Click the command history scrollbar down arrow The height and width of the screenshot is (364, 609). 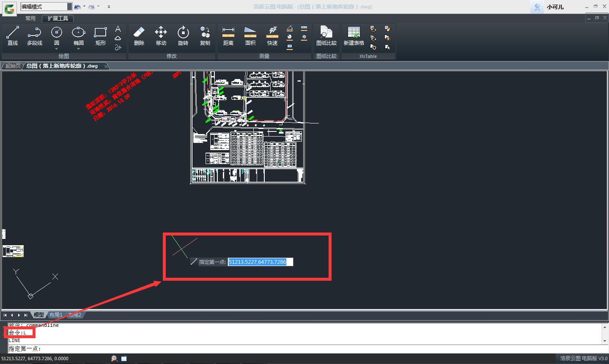[605, 340]
